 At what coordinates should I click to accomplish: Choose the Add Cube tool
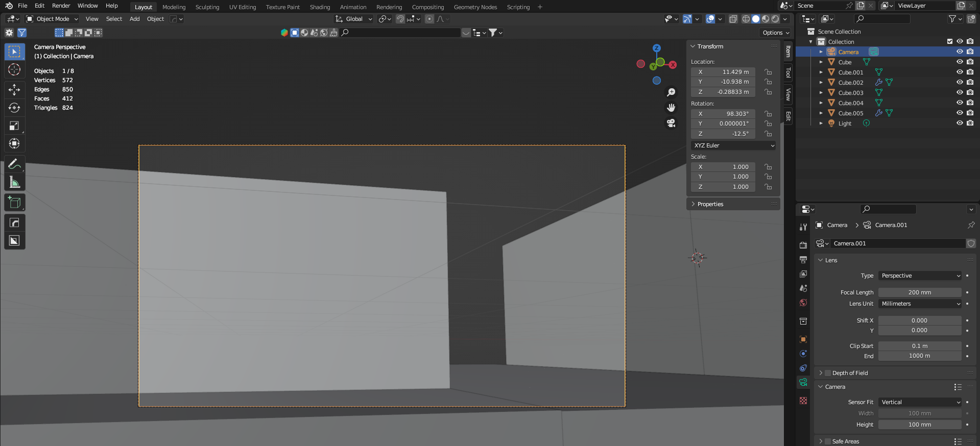[14, 203]
